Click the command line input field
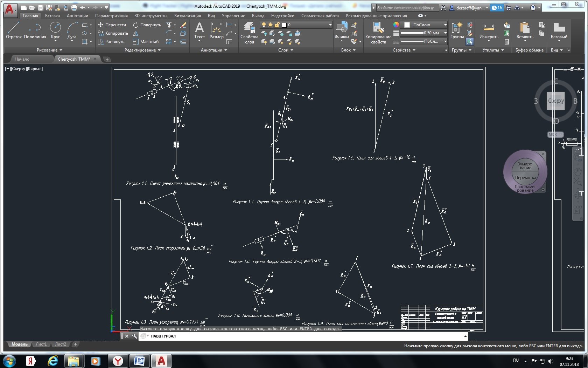 [x=304, y=336]
